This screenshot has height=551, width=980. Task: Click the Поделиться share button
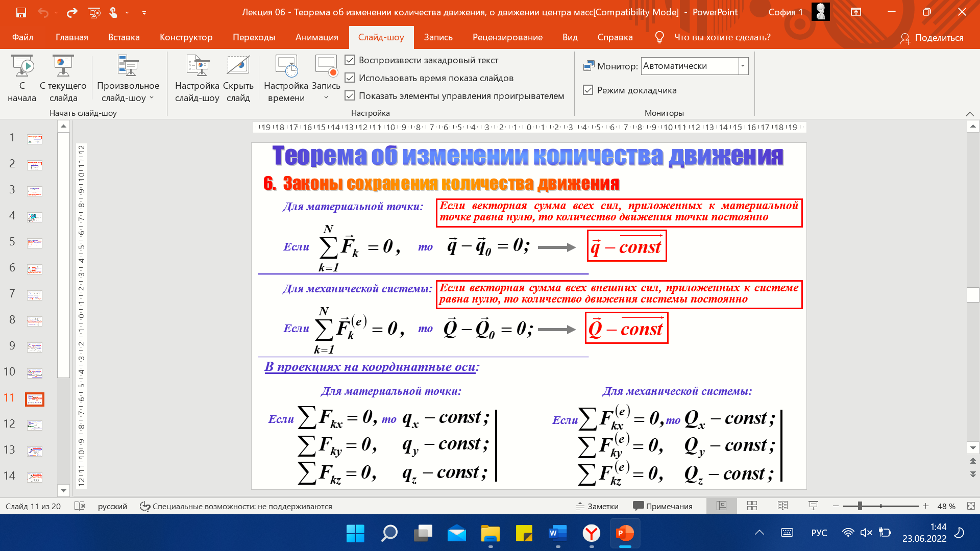932,38
